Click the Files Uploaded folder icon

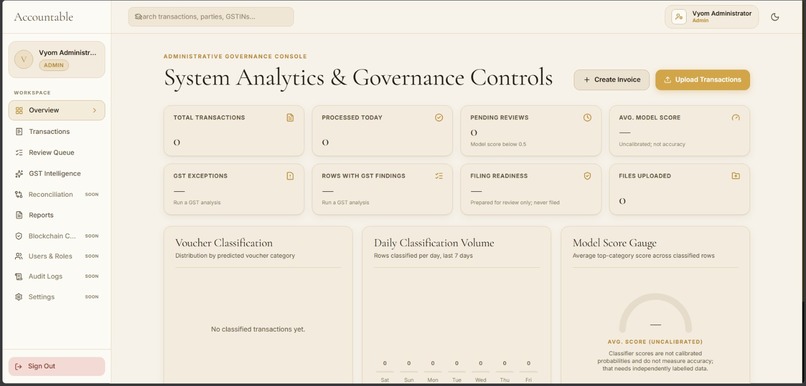pyautogui.click(x=736, y=176)
